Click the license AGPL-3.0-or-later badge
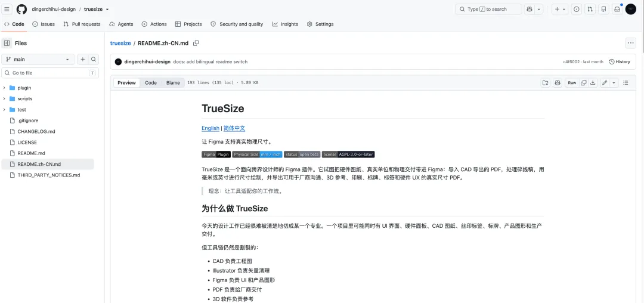 (x=348, y=154)
